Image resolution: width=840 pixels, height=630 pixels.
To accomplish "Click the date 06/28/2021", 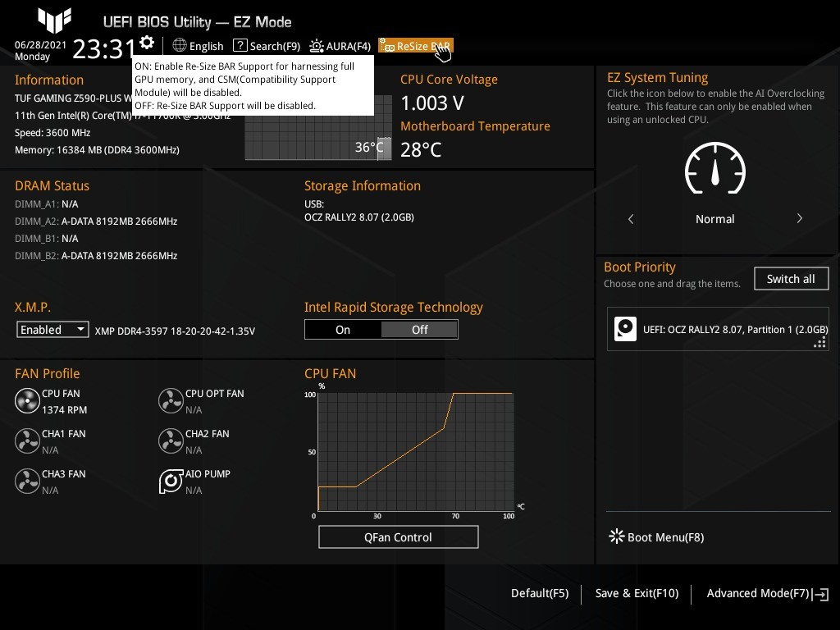I will coord(41,45).
